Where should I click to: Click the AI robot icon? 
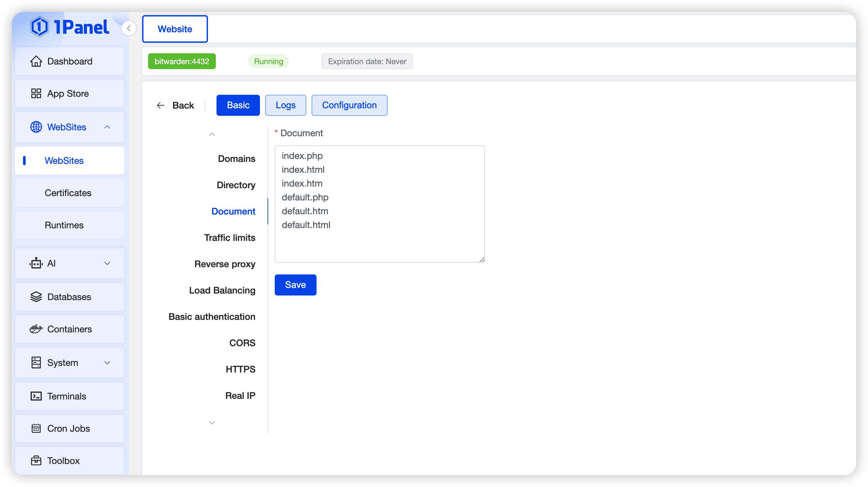tap(36, 263)
